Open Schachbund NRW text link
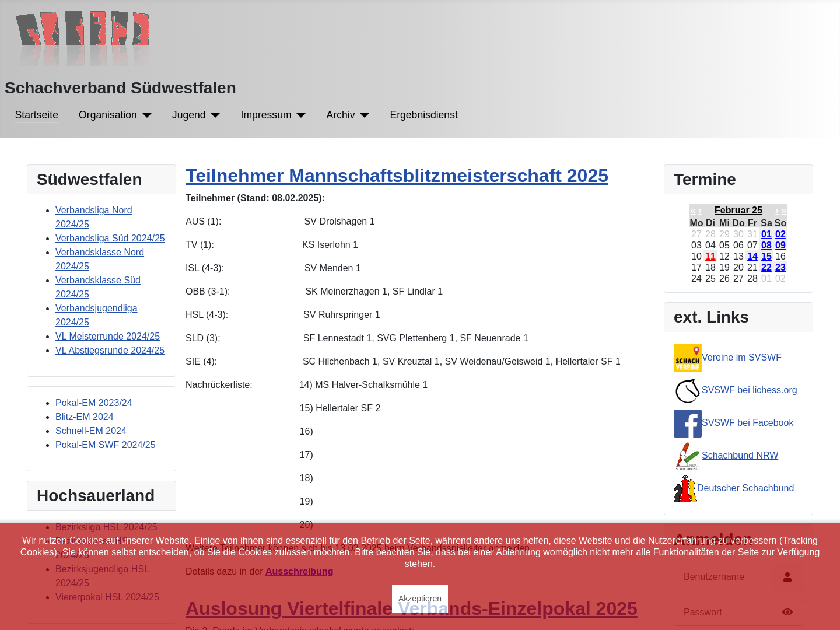 pyautogui.click(x=740, y=456)
